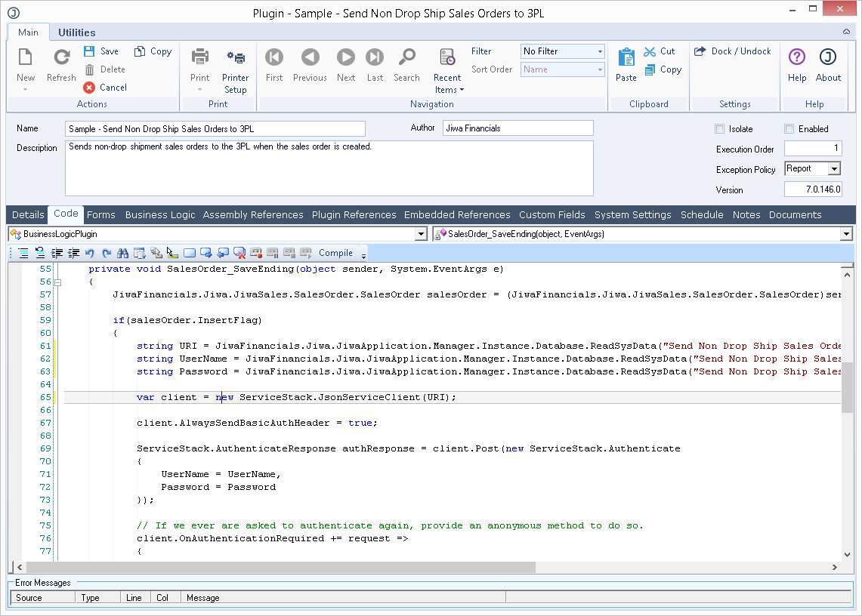Open the Help icon
This screenshot has width=862, height=616.
(796, 57)
